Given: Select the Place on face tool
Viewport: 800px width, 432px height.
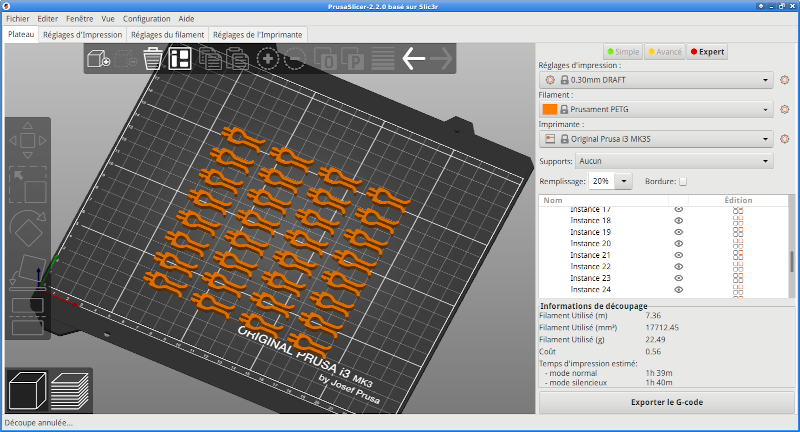Looking at the screenshot, I should (x=28, y=273).
